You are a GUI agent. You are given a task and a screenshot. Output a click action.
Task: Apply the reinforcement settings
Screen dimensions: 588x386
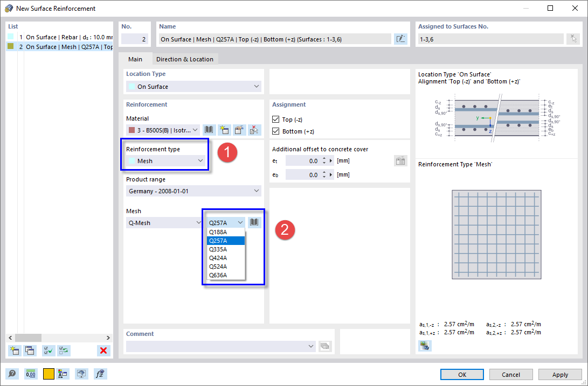pos(560,374)
